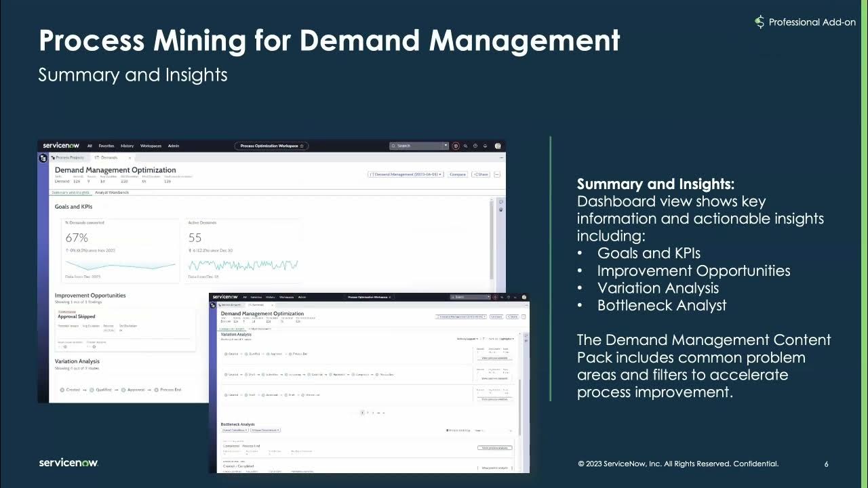Screen dimensions: 868x488
Task: Click Share button in larger window
Action: [481, 174]
